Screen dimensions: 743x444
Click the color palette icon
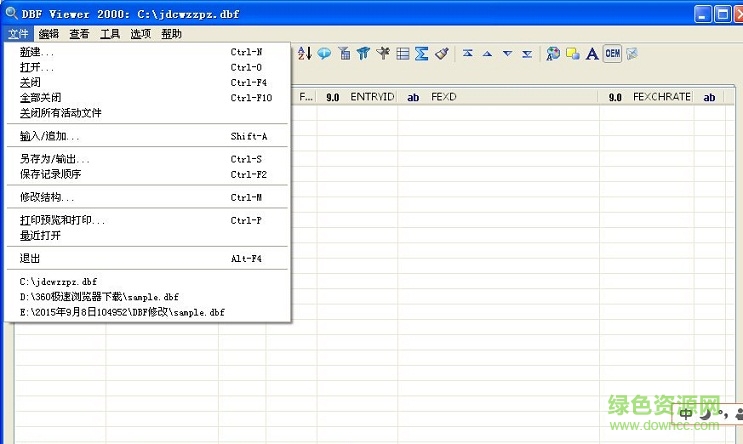tap(553, 54)
